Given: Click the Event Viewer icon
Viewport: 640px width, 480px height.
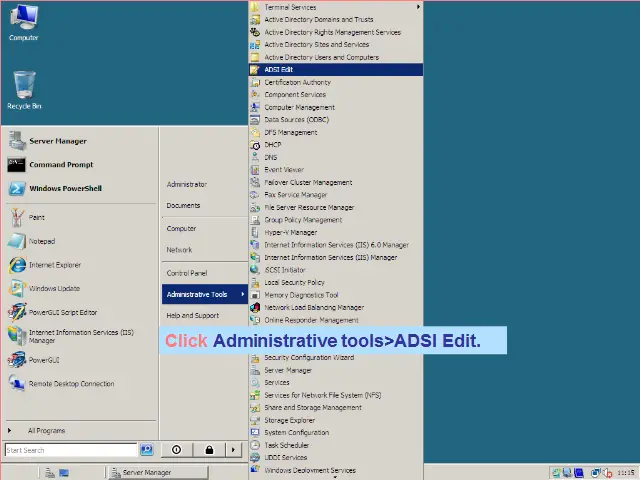Looking at the screenshot, I should [x=255, y=170].
